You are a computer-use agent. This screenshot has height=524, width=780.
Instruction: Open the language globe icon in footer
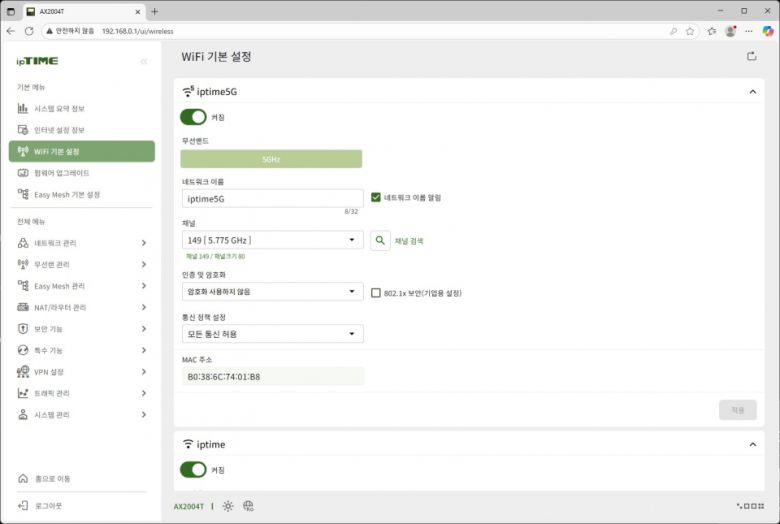click(248, 506)
